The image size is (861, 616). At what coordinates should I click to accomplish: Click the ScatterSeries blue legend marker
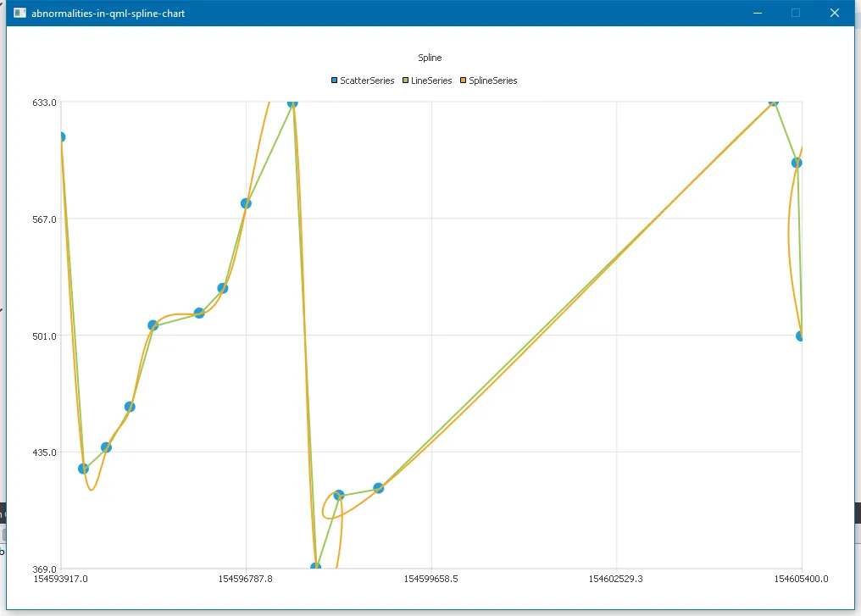click(x=334, y=80)
